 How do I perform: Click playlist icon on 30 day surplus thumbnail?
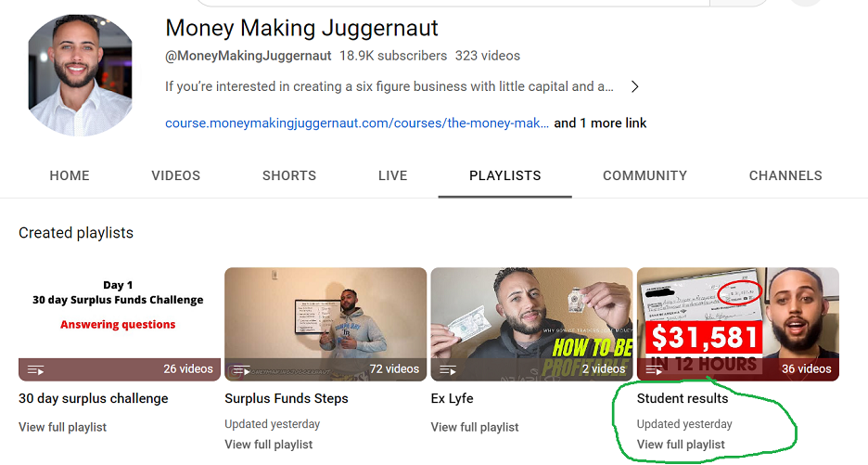(x=36, y=369)
